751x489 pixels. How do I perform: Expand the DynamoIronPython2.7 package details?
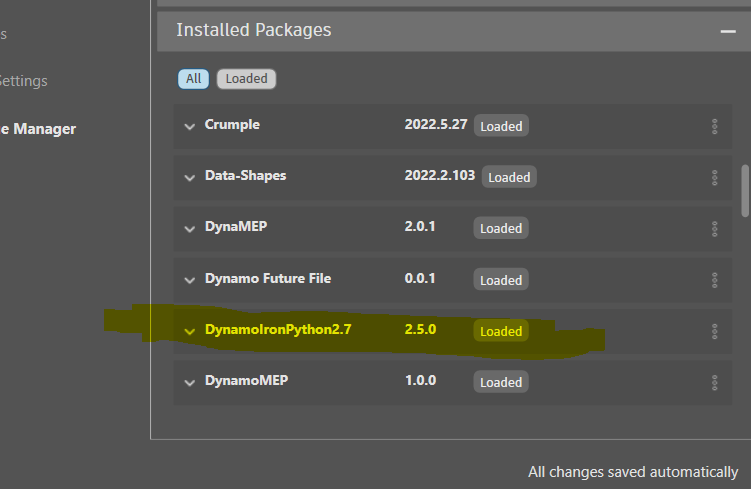point(190,331)
